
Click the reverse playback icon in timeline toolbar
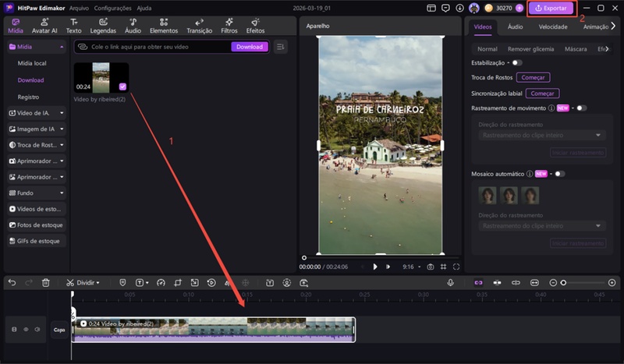coord(211,282)
